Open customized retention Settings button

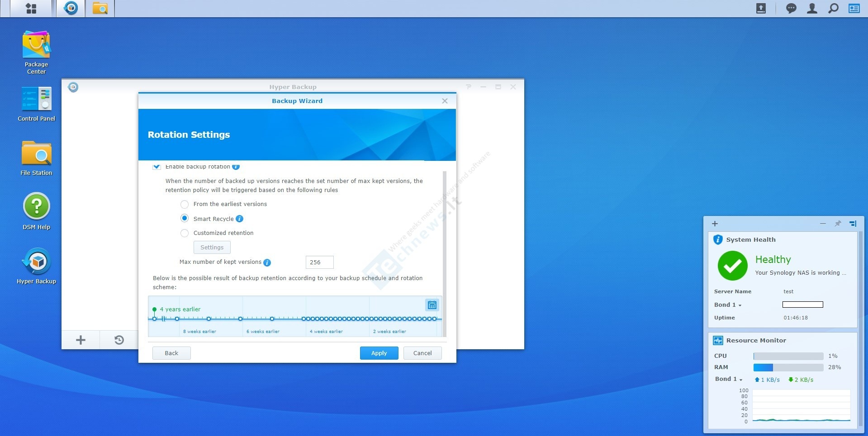click(212, 247)
